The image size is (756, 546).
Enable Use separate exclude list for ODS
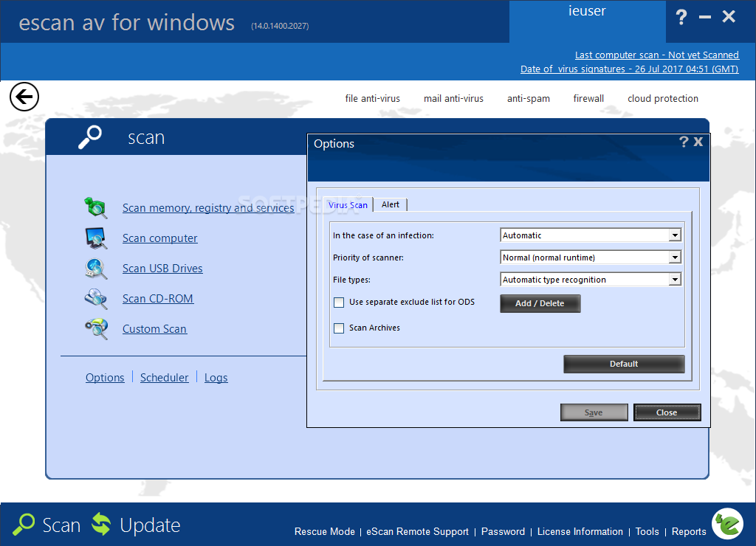click(x=339, y=303)
